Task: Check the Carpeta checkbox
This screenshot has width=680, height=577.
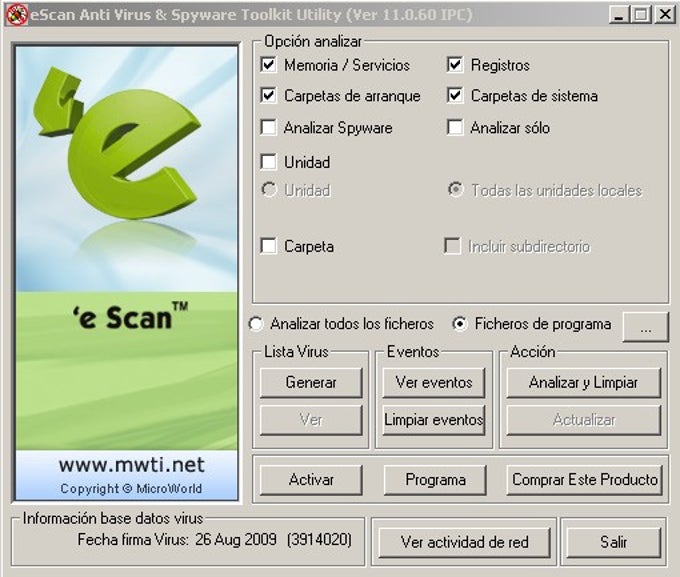Action: [x=268, y=246]
